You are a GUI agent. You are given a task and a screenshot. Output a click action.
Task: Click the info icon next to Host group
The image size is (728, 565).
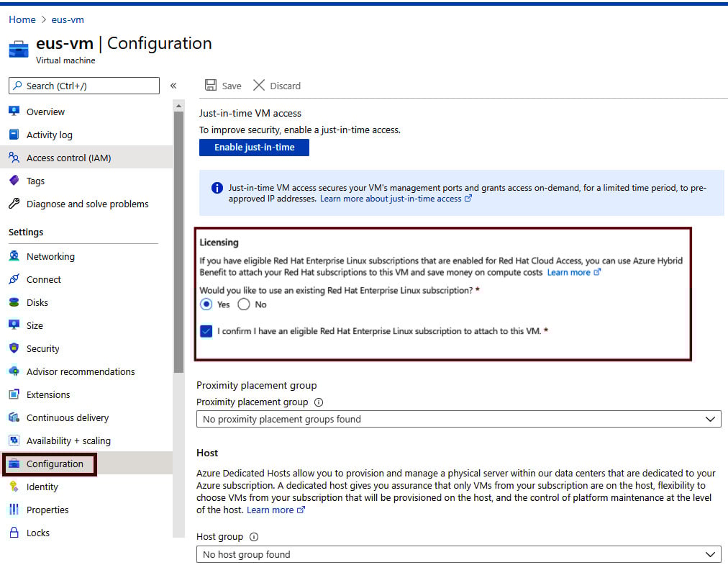tap(253, 537)
